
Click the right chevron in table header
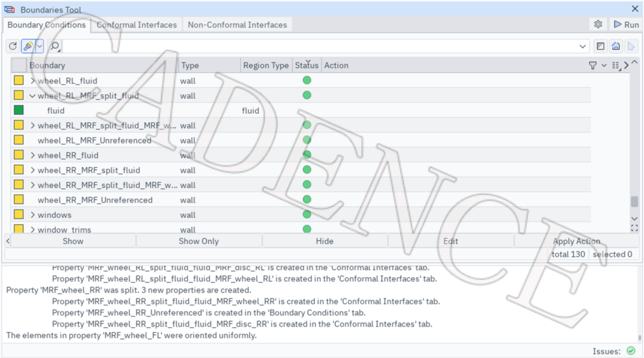pyautogui.click(x=626, y=65)
